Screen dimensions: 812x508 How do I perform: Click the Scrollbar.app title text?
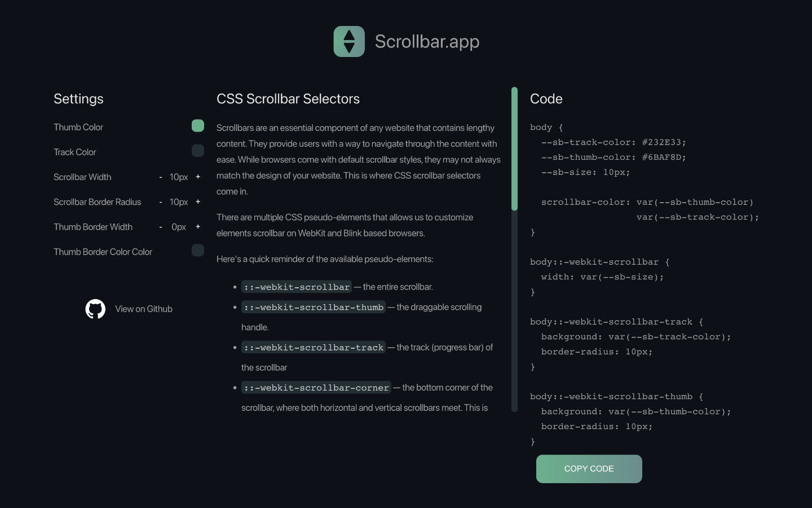point(427,41)
